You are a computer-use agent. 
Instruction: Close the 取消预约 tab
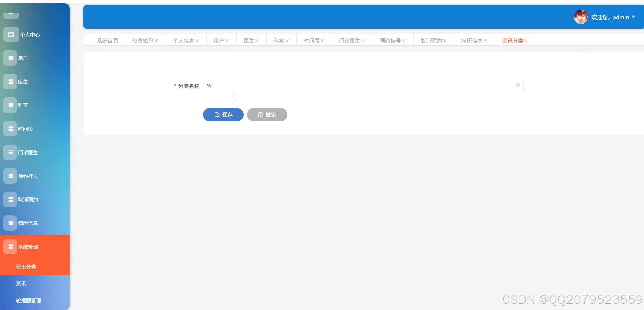click(445, 41)
